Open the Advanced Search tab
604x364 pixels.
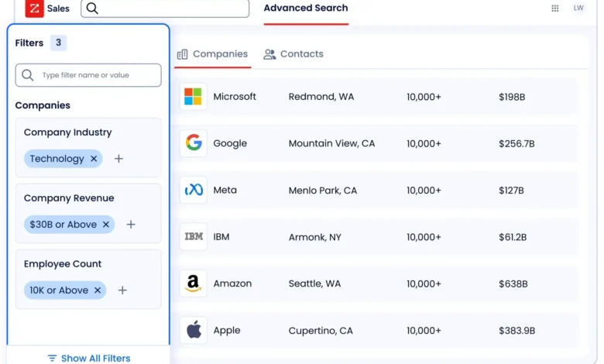(x=306, y=9)
